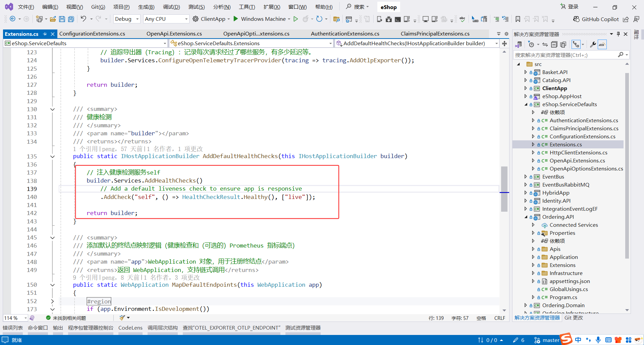Undo the last edit using the toolbar arrow

tap(84, 19)
